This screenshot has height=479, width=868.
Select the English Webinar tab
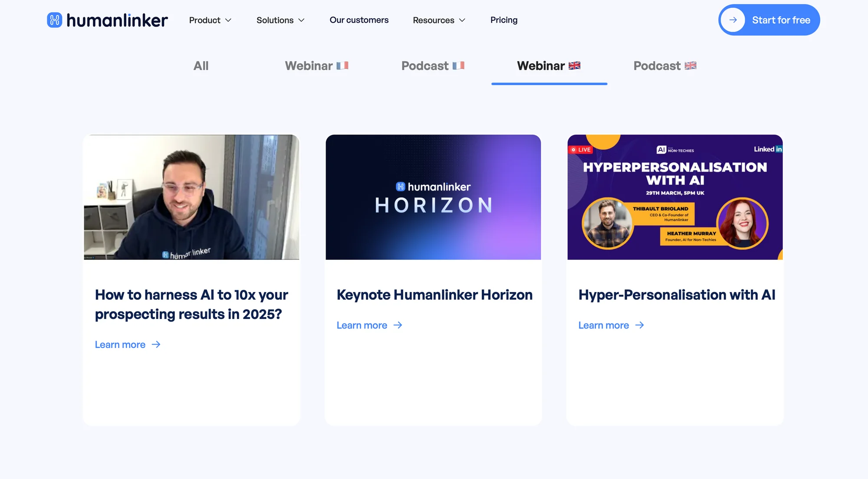(x=549, y=66)
